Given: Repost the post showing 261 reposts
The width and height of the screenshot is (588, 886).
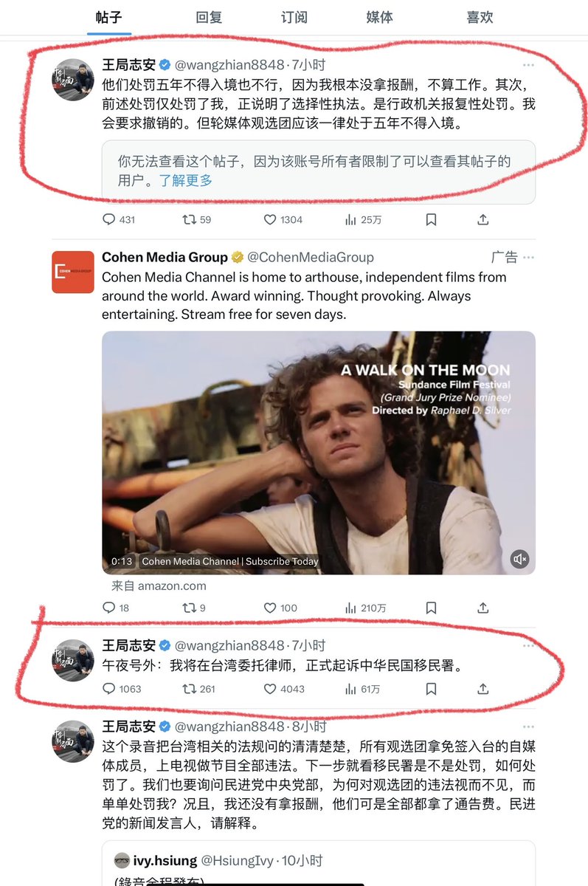Looking at the screenshot, I should (198, 689).
